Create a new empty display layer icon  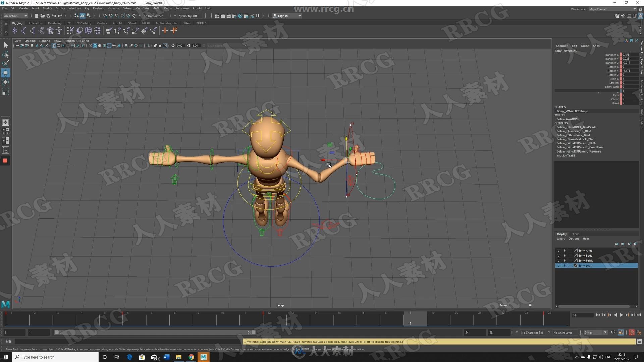(629, 244)
